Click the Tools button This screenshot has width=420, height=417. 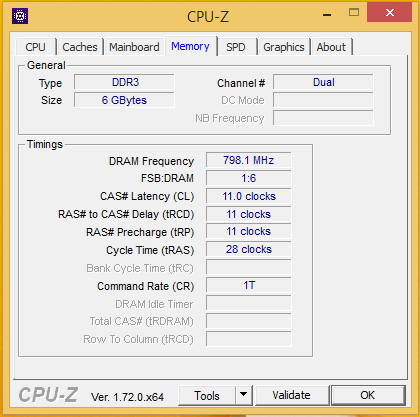(207, 395)
